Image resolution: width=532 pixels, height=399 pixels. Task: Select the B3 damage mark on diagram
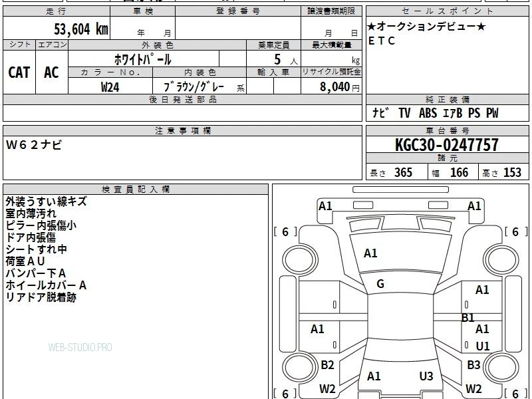click(473, 365)
